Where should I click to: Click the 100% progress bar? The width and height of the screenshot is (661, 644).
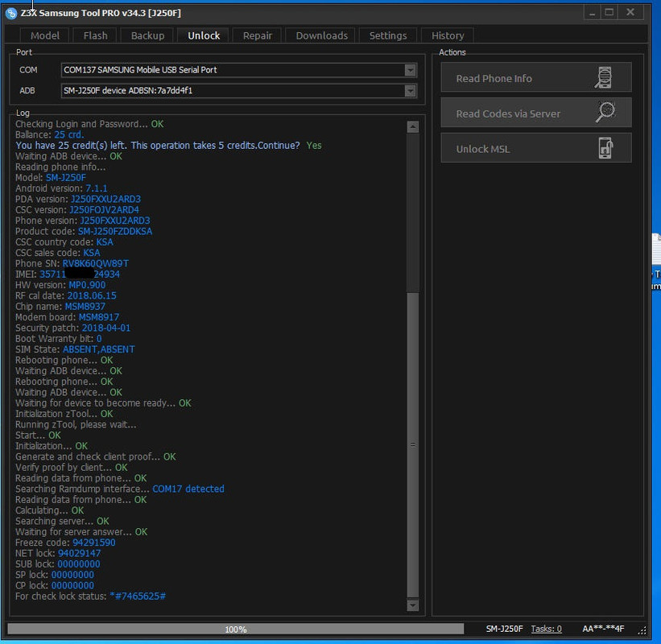[236, 629]
